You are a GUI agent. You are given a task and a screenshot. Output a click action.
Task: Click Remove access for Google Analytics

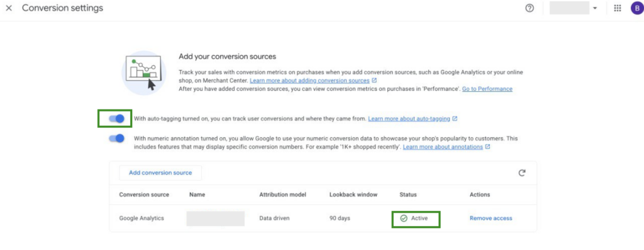click(x=491, y=219)
